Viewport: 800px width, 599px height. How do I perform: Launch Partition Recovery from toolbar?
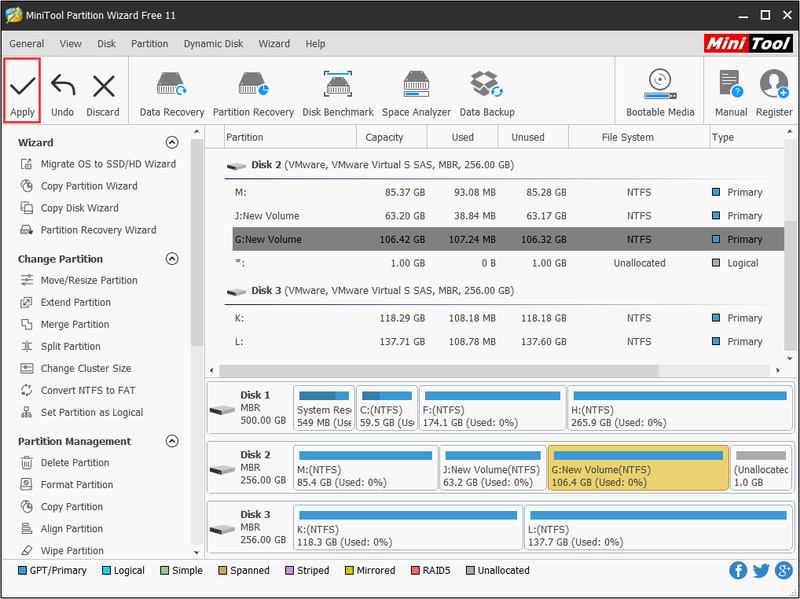click(253, 94)
